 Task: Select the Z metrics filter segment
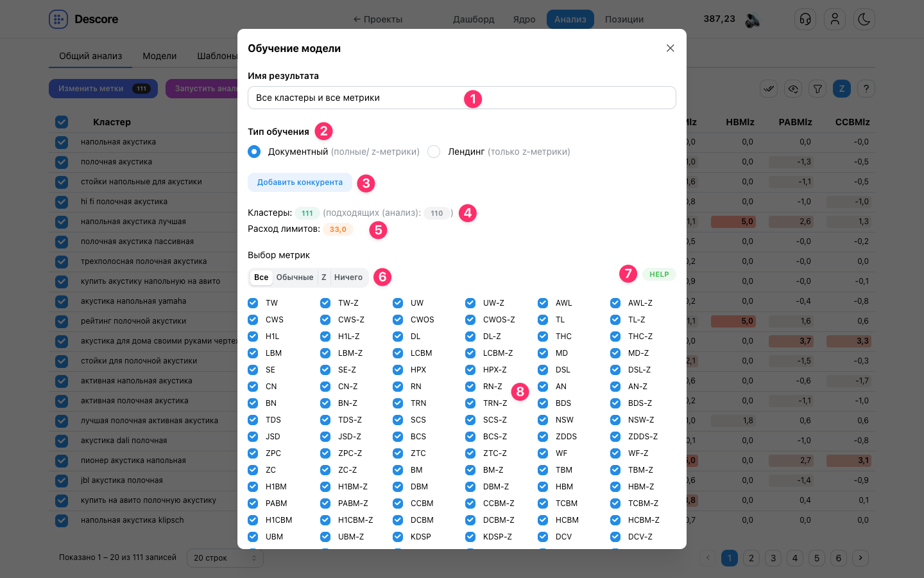pos(323,277)
